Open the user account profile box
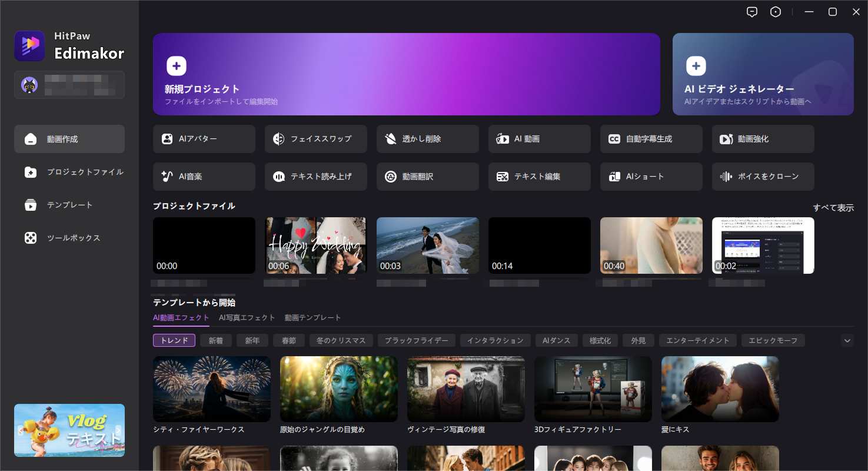This screenshot has width=868, height=471. tap(69, 85)
